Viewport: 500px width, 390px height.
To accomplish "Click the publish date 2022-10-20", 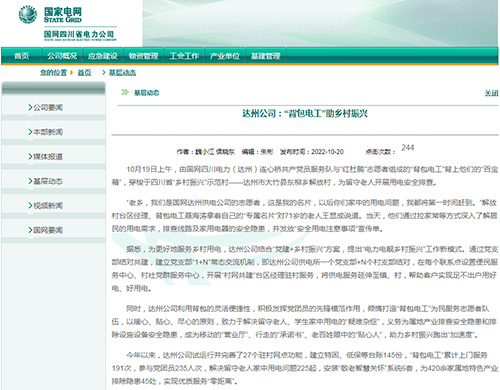I will click(x=327, y=152).
